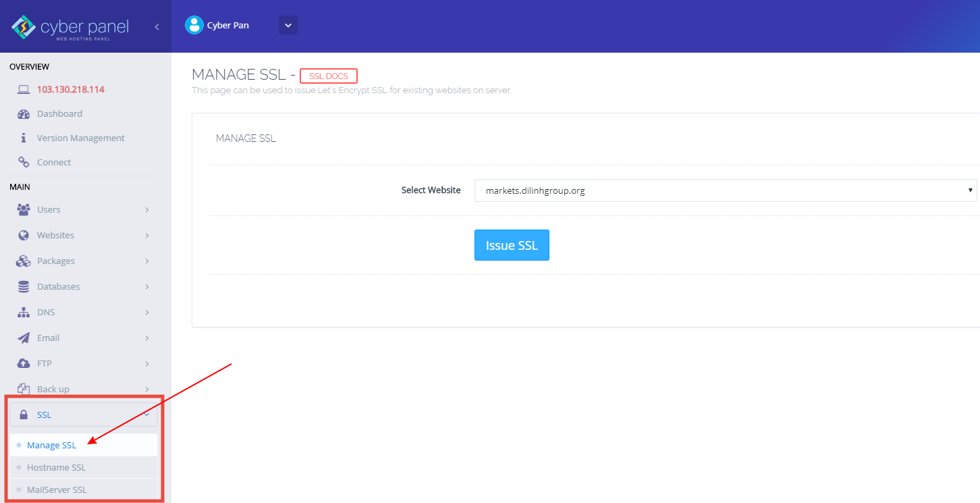Expand the Websites menu chevron

(x=147, y=235)
